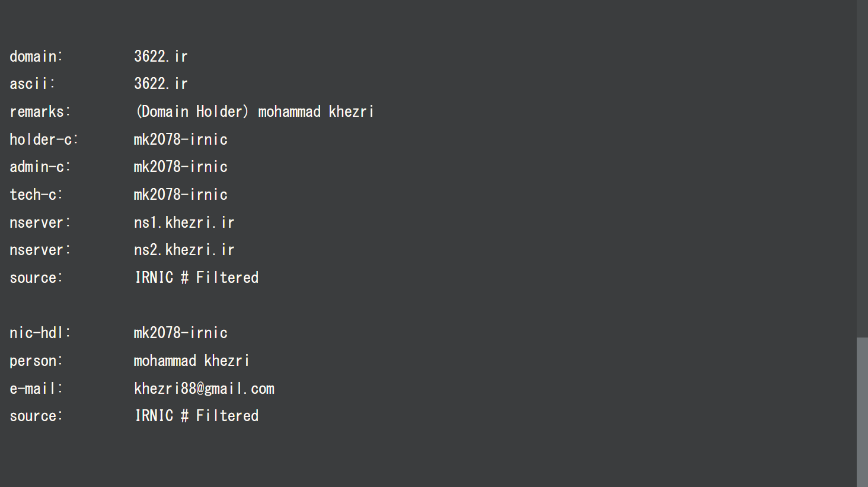Viewport: 868px width, 487px height.
Task: Click the last 'IRNIC # Filtered' source value
Action: coord(197,416)
